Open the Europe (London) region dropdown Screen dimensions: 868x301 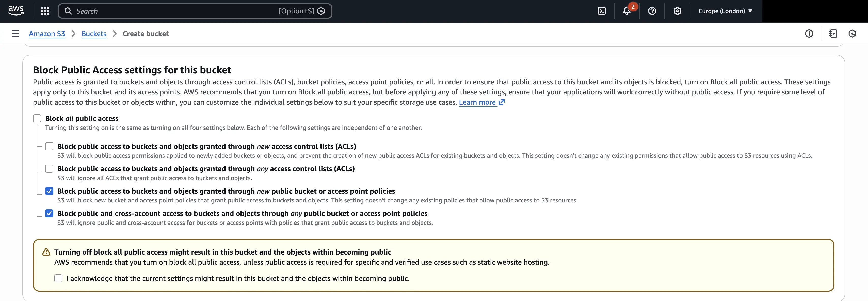pyautogui.click(x=725, y=11)
